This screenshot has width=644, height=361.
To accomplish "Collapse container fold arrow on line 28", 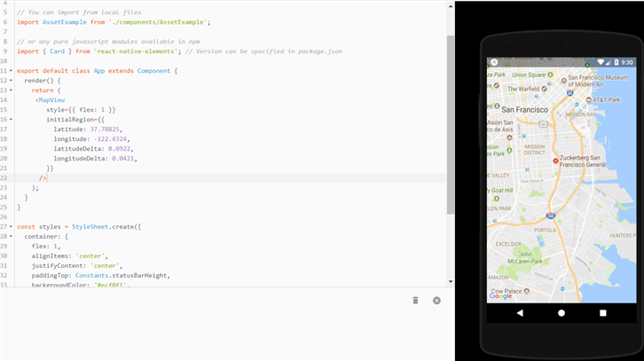I will point(12,237).
